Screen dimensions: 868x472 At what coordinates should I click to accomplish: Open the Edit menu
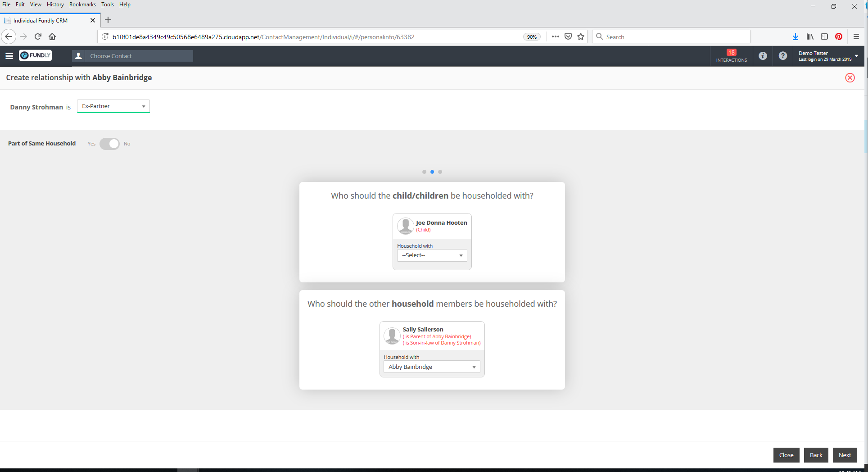pyautogui.click(x=20, y=5)
